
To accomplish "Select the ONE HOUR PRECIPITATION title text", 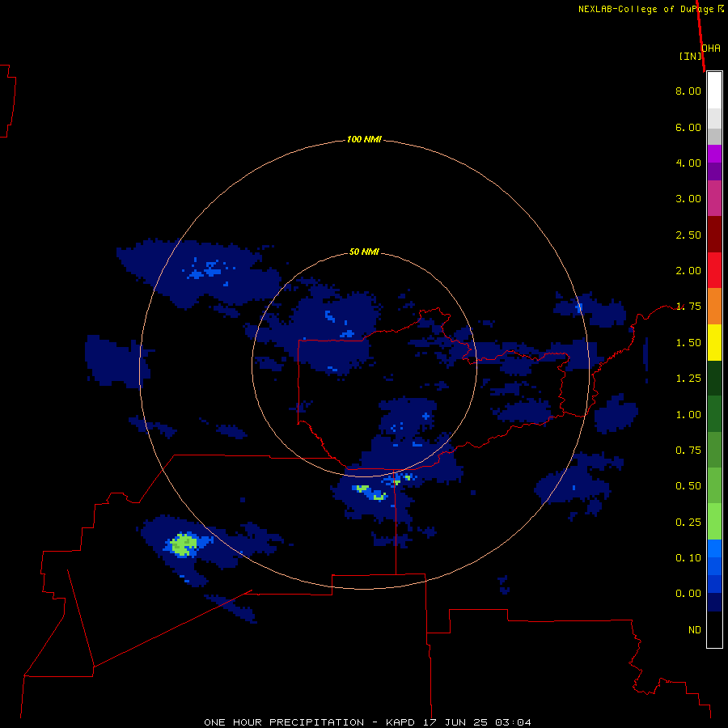I will pyautogui.click(x=284, y=722).
